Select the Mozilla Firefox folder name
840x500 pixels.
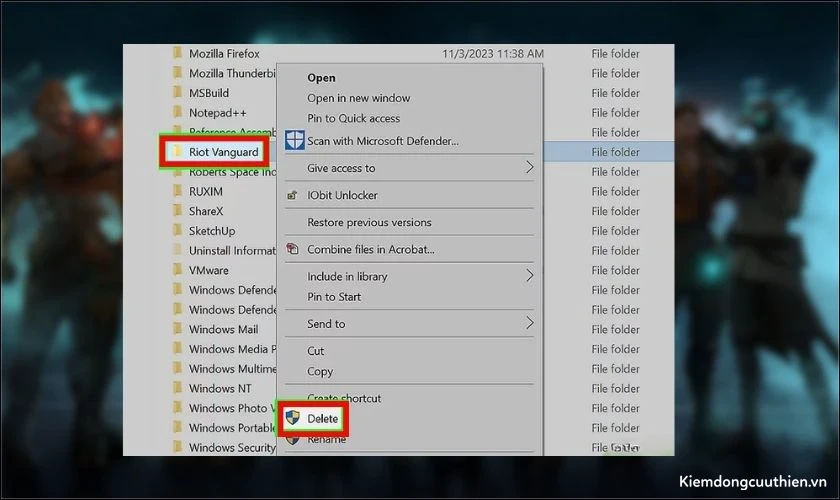(224, 54)
